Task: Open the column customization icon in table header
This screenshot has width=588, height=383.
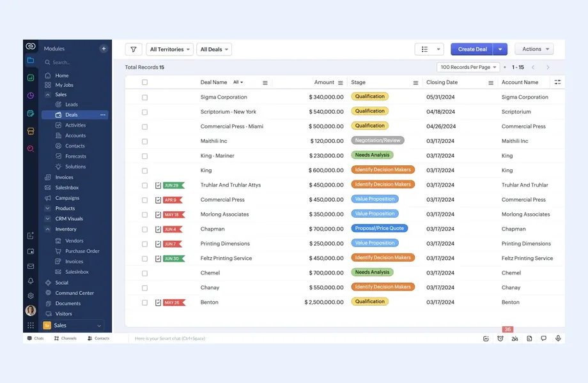Action: 557,82
